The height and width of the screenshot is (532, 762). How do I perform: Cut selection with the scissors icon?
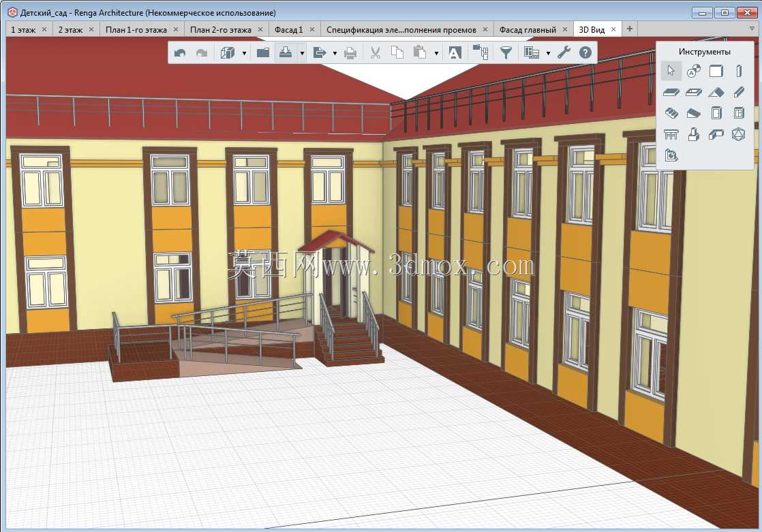[375, 52]
